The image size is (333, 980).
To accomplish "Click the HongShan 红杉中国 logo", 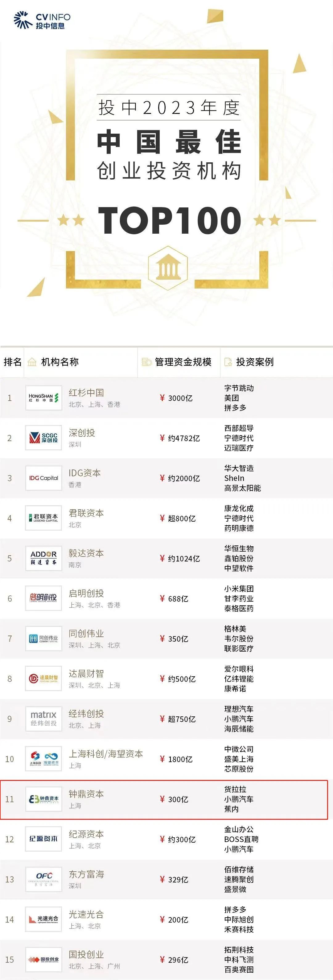I will 44,398.
